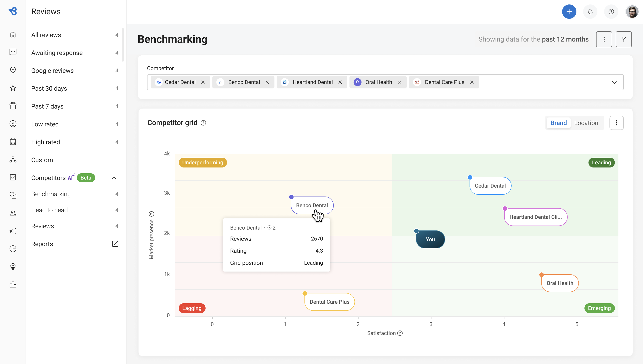Viewport: 643px width, 364px height.
Task: Open the Reports bar chart icon in rail
Action: coord(13,285)
